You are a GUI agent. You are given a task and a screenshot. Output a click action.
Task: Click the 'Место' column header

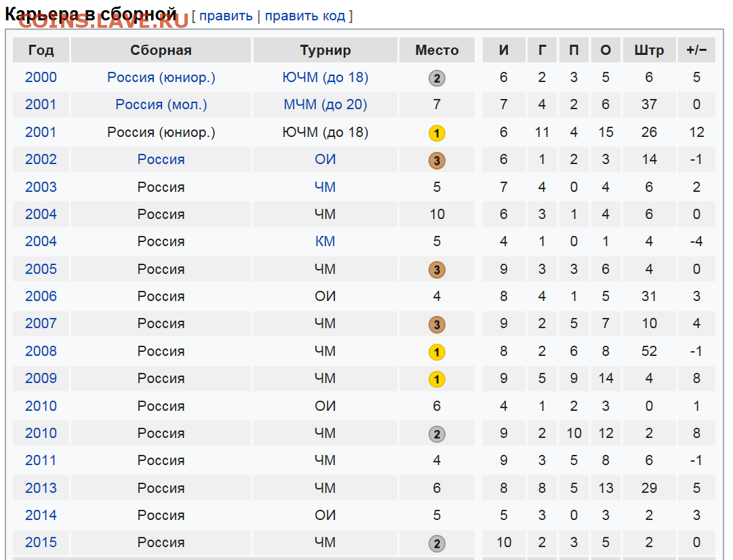point(437,50)
